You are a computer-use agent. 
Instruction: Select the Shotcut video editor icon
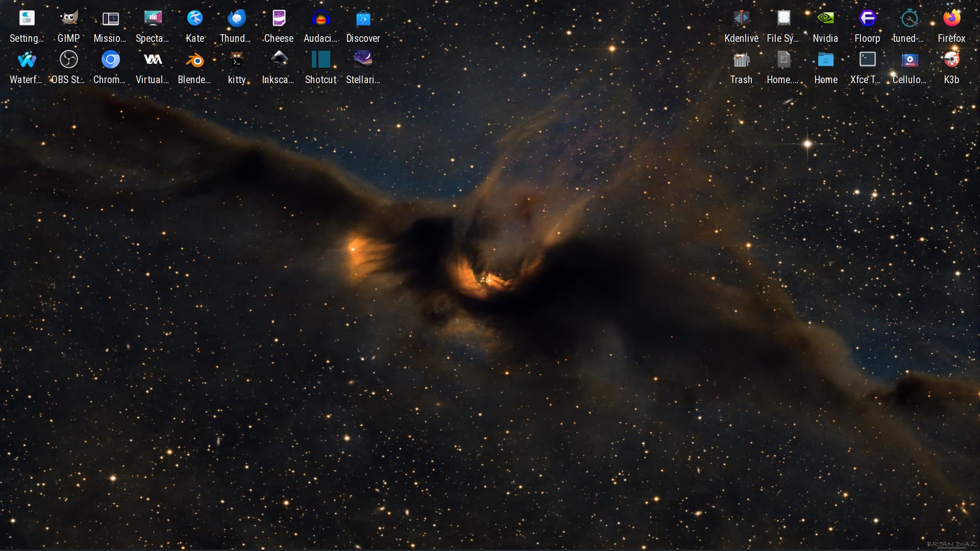(x=321, y=60)
